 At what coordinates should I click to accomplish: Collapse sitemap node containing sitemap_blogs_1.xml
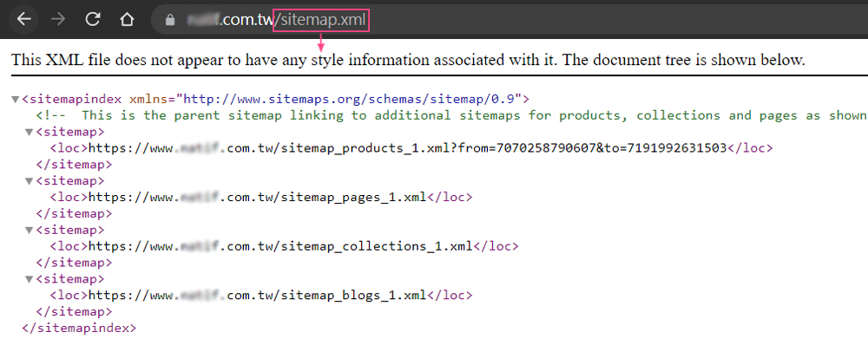point(29,278)
